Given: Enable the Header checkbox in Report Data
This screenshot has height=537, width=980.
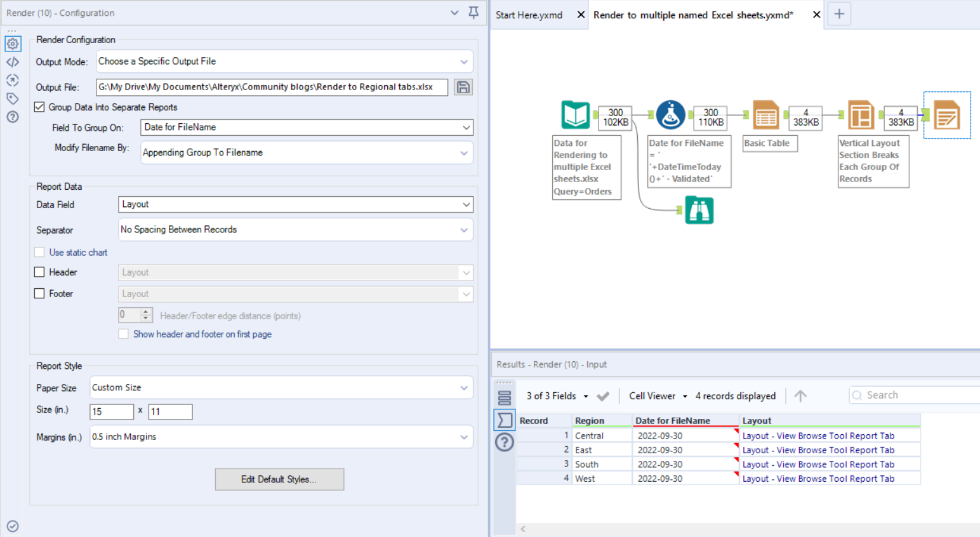Looking at the screenshot, I should click(39, 272).
